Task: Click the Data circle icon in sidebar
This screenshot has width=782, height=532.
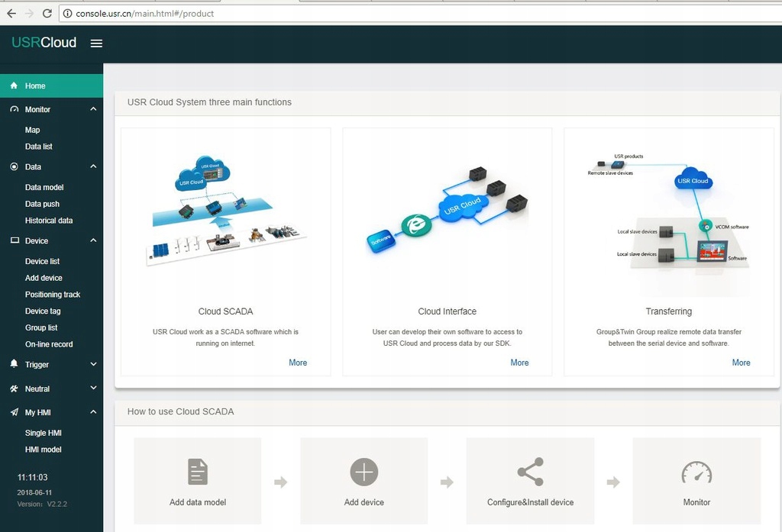Action: (x=14, y=166)
